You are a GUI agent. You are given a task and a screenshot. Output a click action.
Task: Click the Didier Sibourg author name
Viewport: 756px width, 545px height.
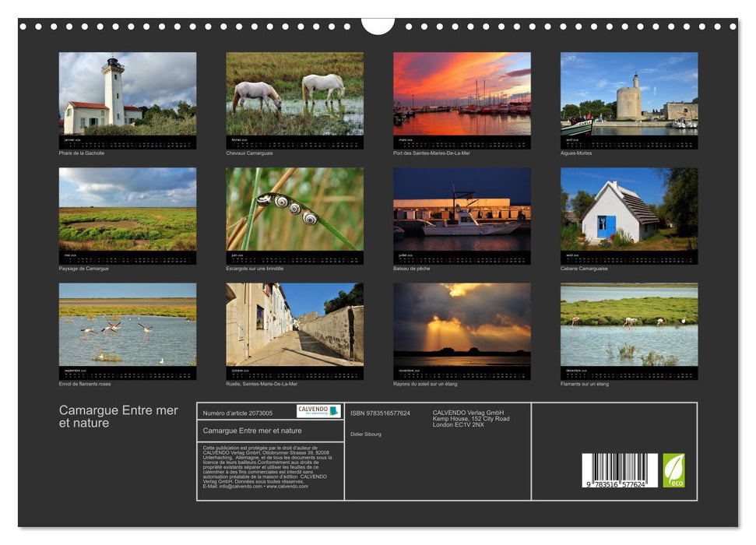367,434
